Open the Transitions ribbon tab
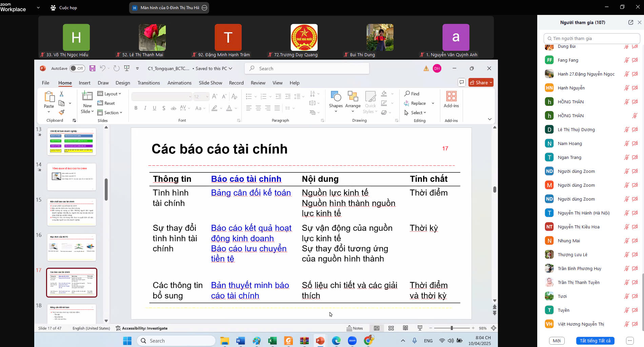 (x=148, y=83)
